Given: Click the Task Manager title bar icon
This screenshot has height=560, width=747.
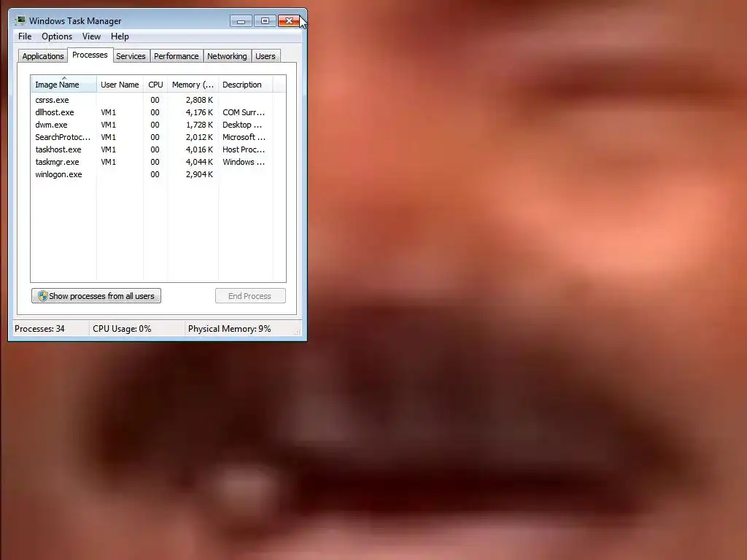Looking at the screenshot, I should [20, 20].
